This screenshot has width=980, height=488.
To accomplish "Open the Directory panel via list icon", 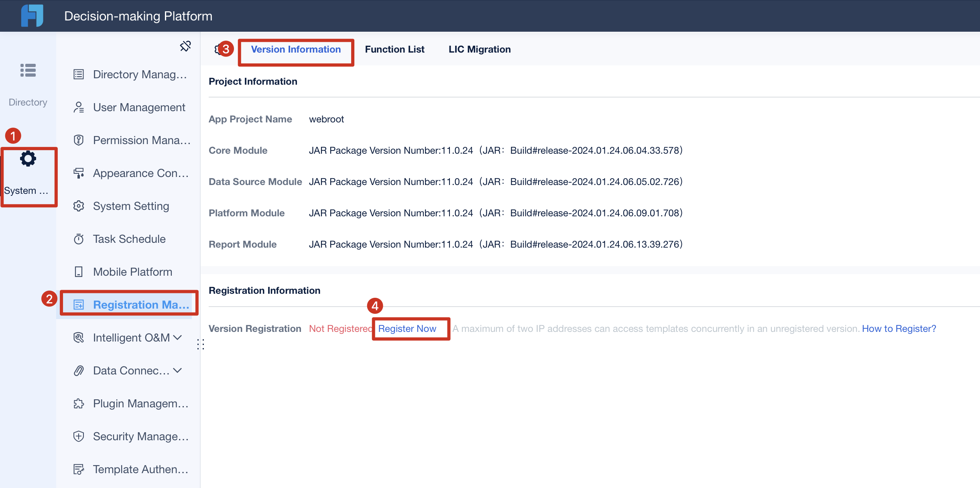I will (x=28, y=71).
